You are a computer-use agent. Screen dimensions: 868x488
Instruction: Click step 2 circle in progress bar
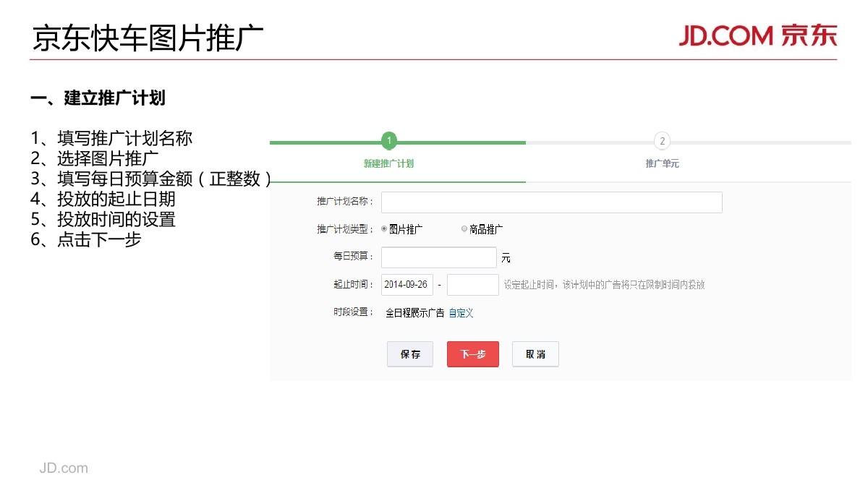coord(662,141)
